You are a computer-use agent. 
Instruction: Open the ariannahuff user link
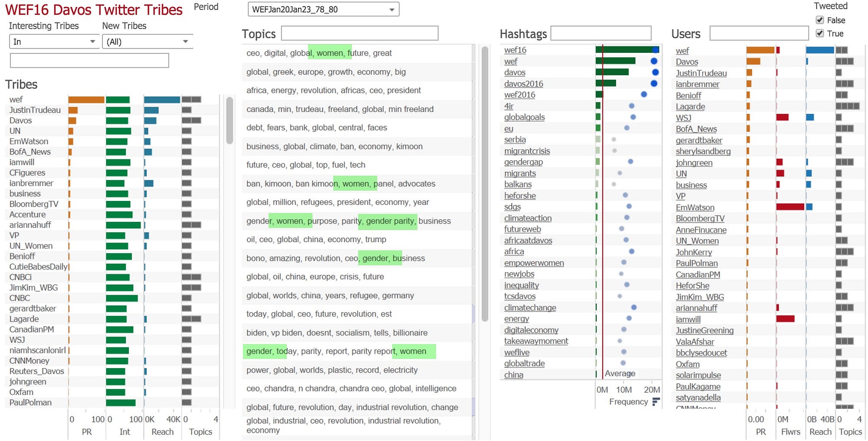click(697, 308)
